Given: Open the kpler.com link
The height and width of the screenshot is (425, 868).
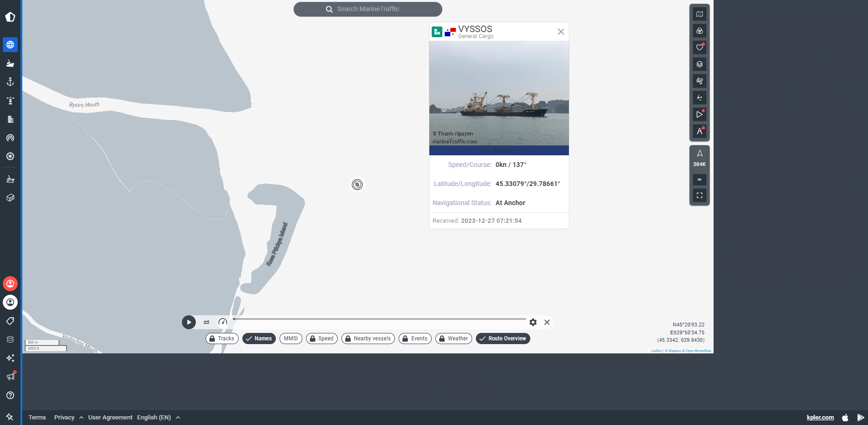Looking at the screenshot, I should point(820,418).
